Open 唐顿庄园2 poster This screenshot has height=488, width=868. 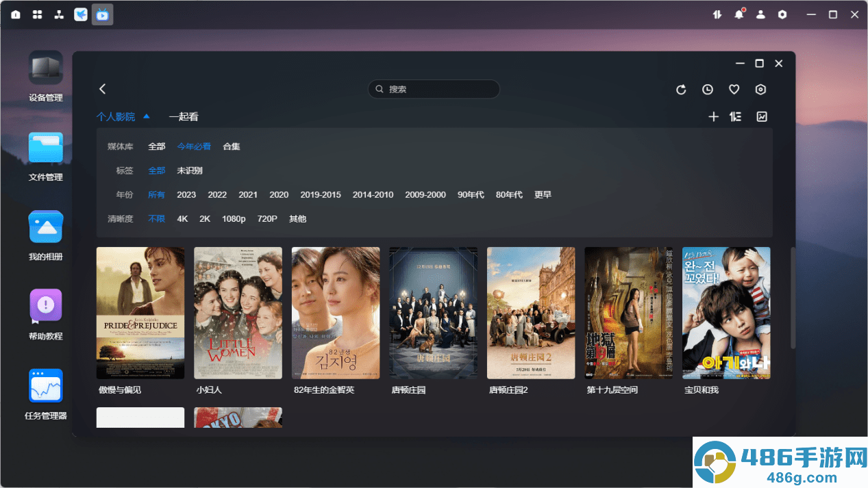[x=531, y=313]
